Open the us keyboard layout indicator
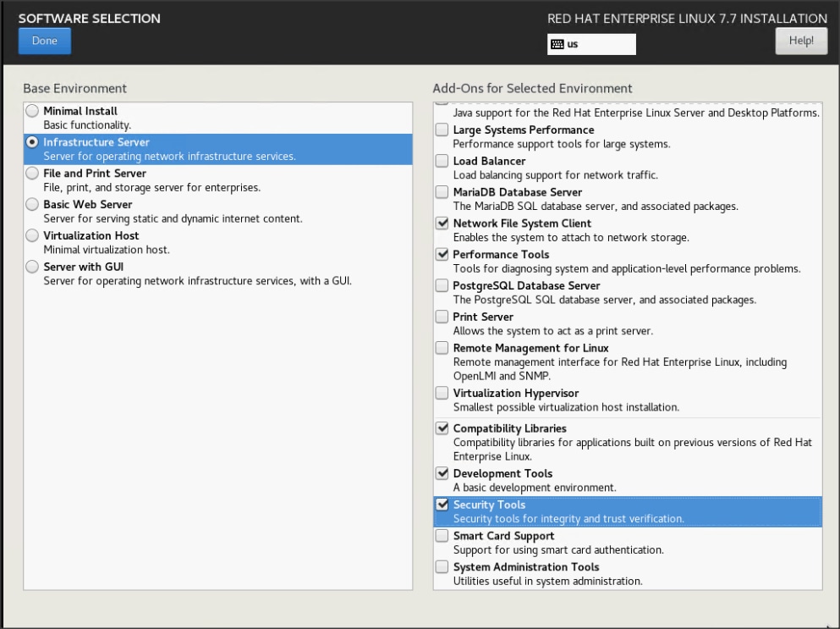Screen dimensions: 840x629 (591, 44)
